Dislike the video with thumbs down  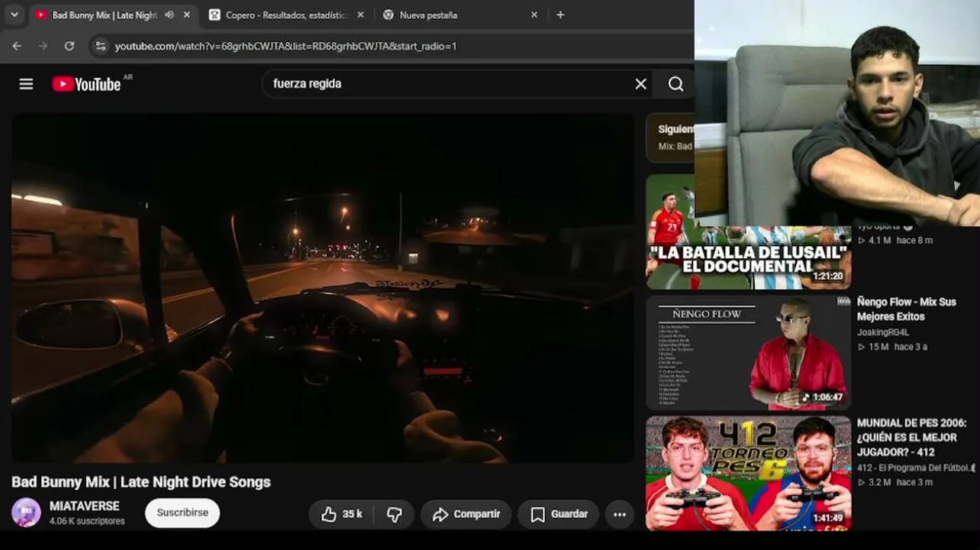coord(395,514)
